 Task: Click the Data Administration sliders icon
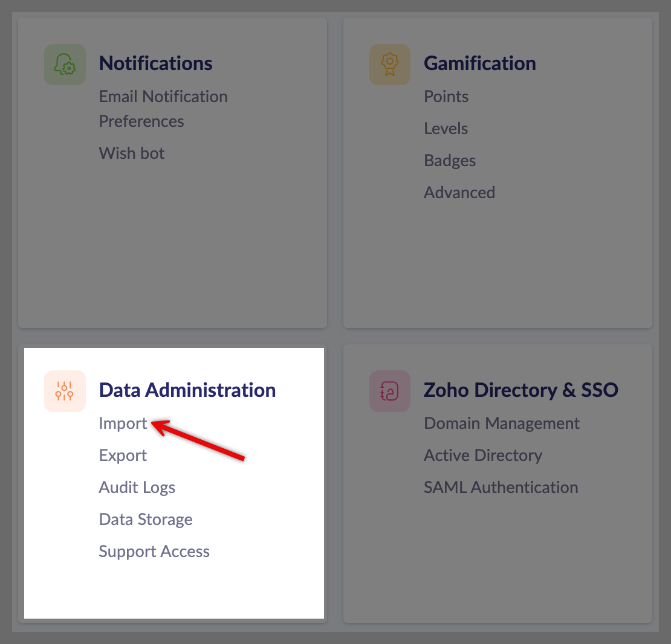[65, 391]
